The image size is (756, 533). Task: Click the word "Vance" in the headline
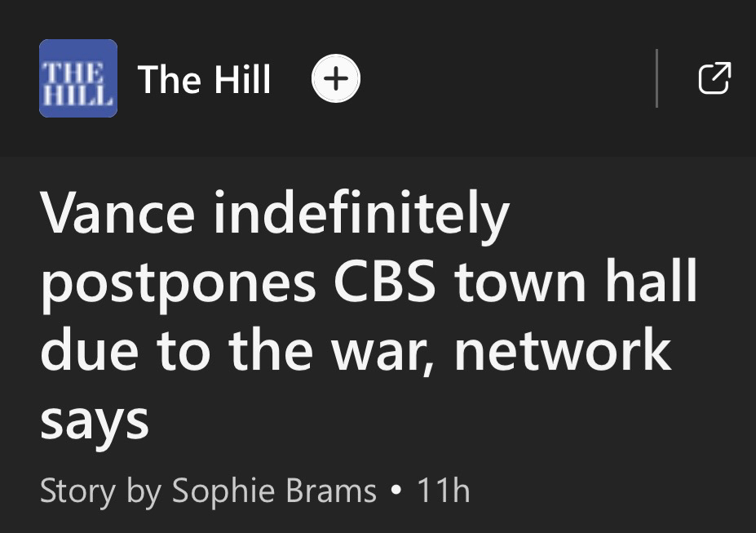coord(117,214)
